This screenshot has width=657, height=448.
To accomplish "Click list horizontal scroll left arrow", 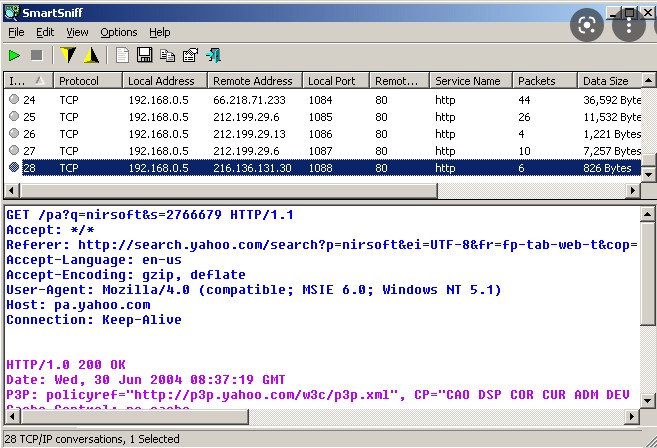I will click(x=11, y=191).
